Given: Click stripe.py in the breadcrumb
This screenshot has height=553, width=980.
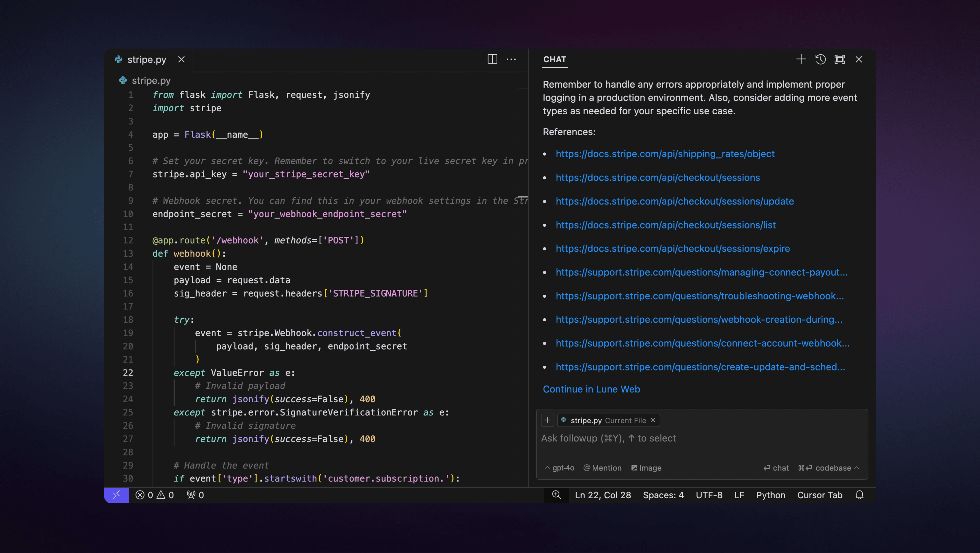Looking at the screenshot, I should click(x=151, y=81).
